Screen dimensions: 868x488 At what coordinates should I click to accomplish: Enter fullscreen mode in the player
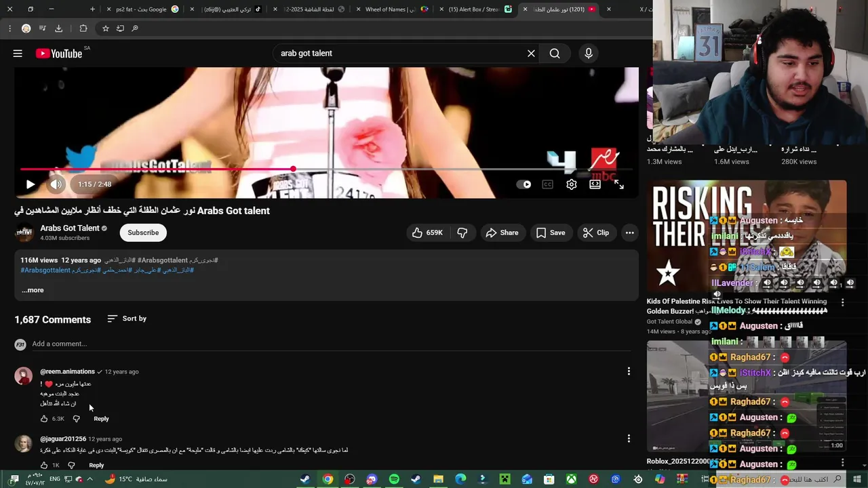pos(619,184)
